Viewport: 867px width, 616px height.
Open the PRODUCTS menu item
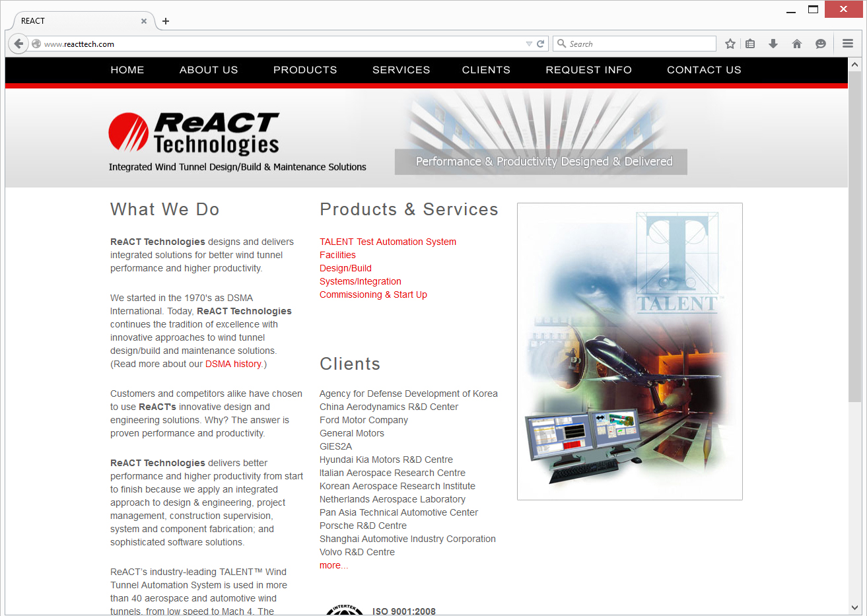(305, 69)
